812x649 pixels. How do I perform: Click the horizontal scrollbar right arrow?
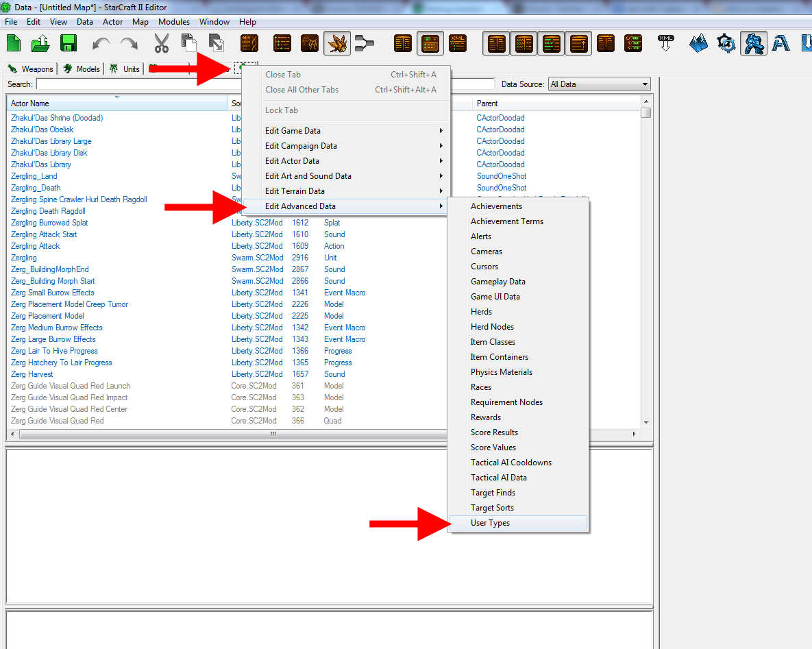635,434
